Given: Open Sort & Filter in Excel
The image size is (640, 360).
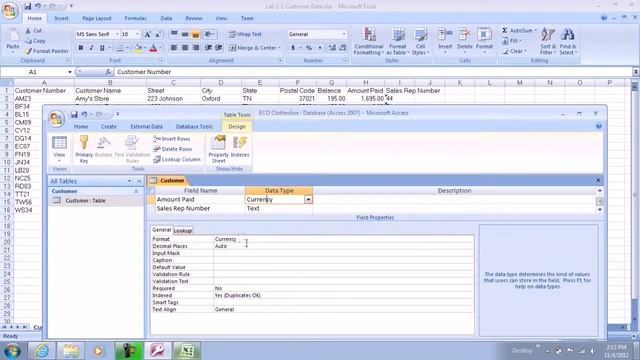Looking at the screenshot, I should pos(548,41).
